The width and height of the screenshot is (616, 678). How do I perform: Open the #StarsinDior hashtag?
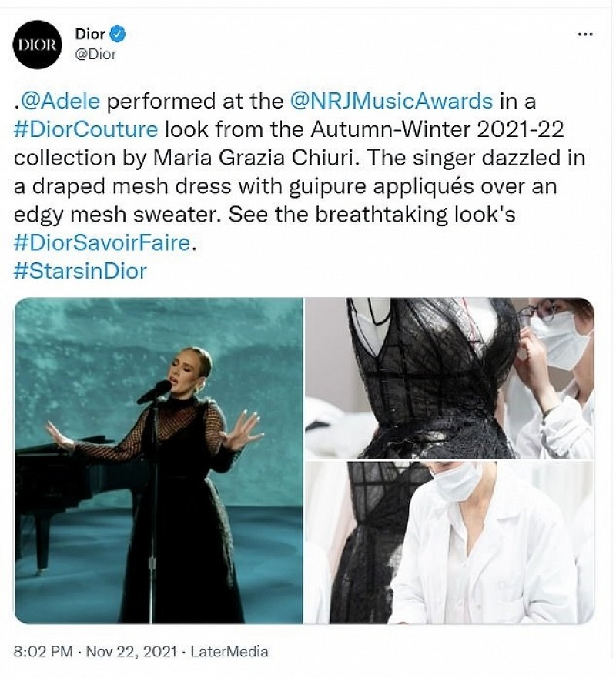80,271
